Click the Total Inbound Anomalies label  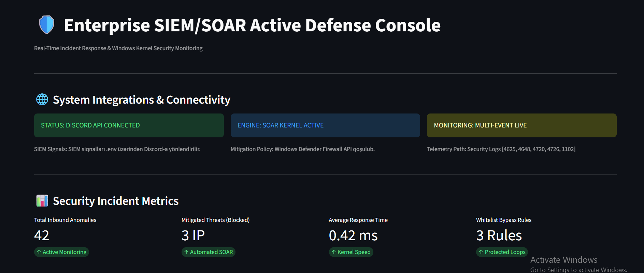coord(65,220)
